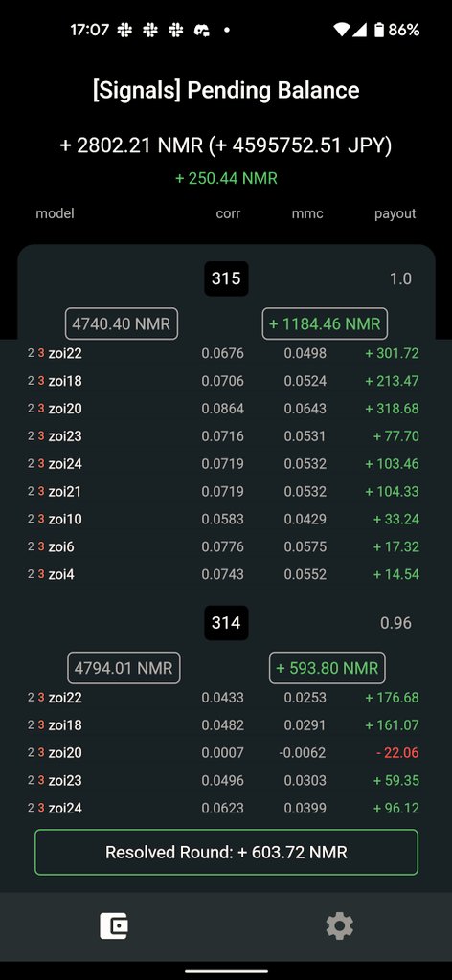452x980 pixels.
Task: Tap the payout +213.47
Action: pos(392,381)
